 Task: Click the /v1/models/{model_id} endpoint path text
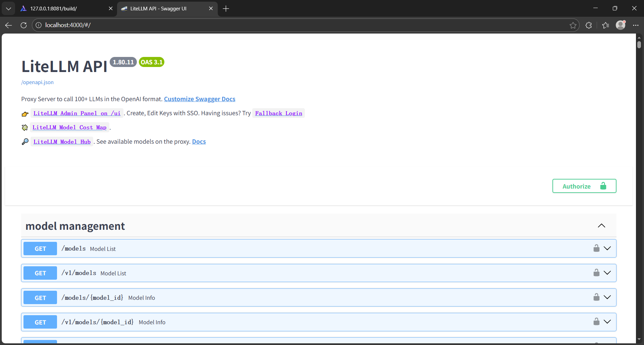click(x=98, y=322)
